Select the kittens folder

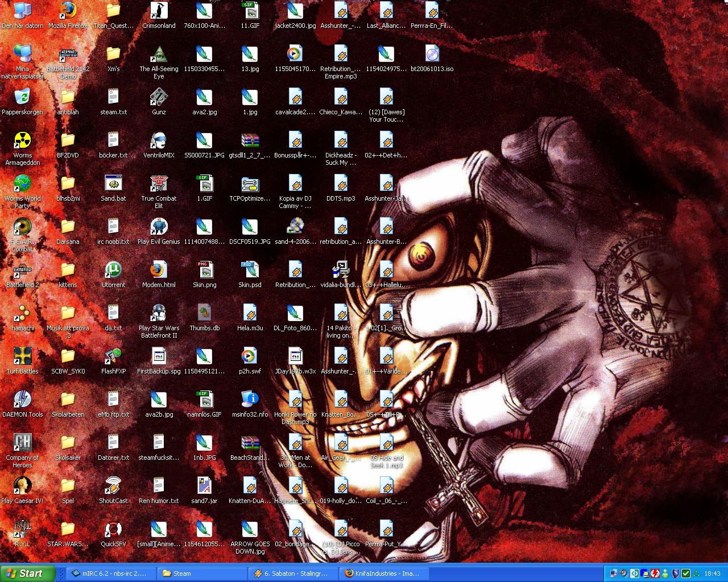pyautogui.click(x=68, y=271)
